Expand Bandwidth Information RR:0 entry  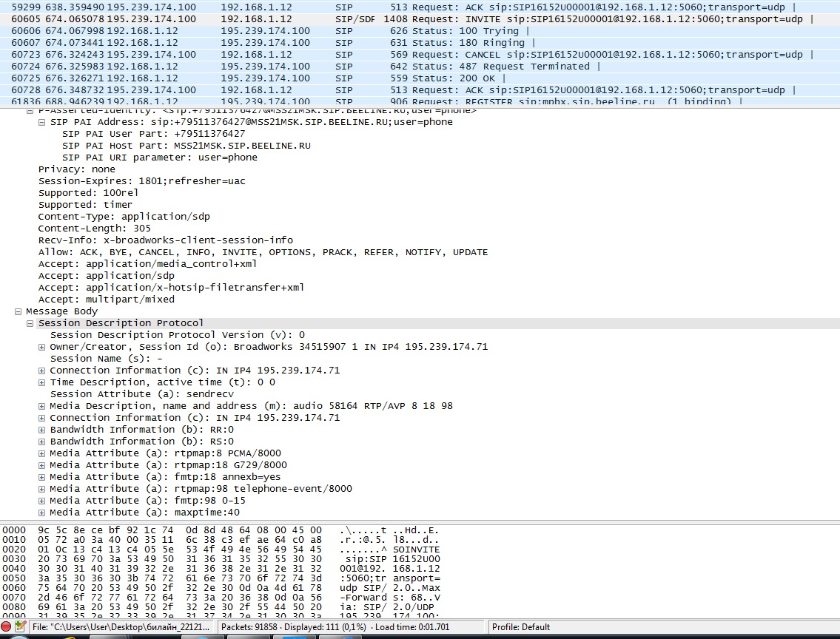coord(42,430)
